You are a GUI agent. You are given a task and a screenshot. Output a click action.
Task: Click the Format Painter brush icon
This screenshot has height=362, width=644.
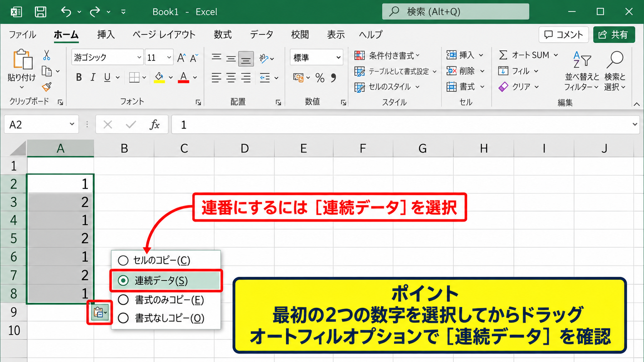point(47,87)
